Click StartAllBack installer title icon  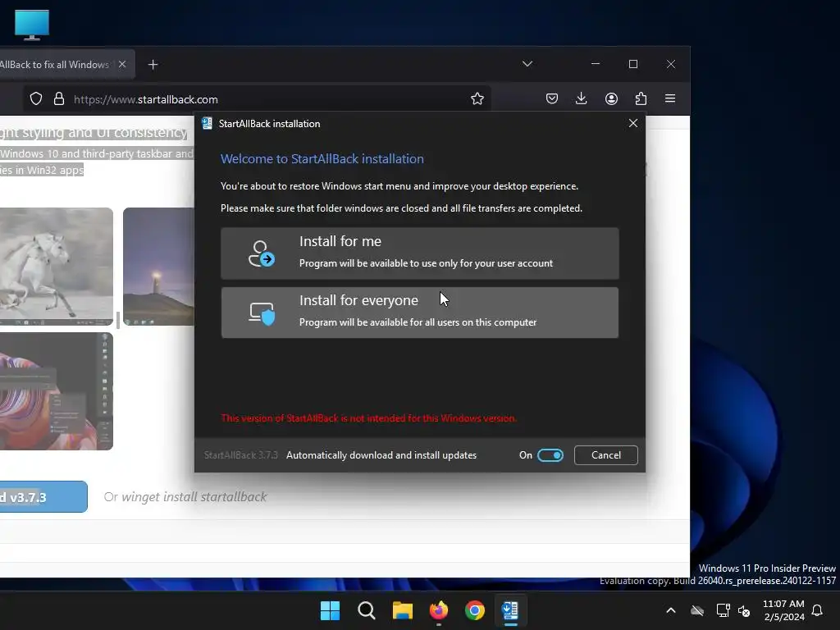pos(207,124)
